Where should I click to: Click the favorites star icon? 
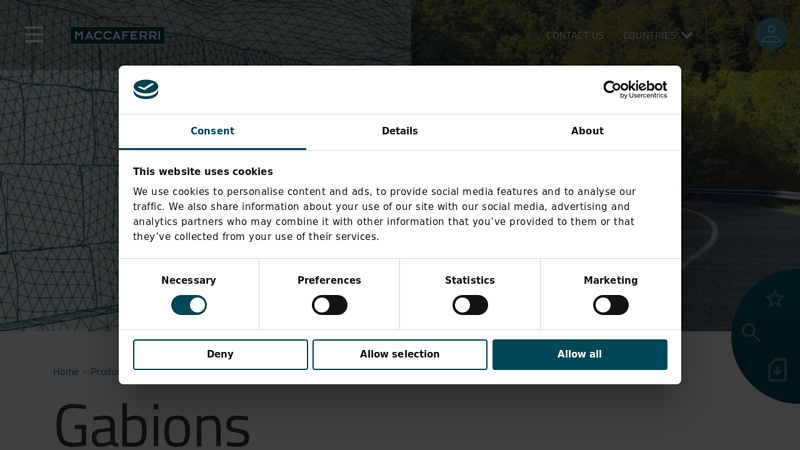pyautogui.click(x=774, y=298)
